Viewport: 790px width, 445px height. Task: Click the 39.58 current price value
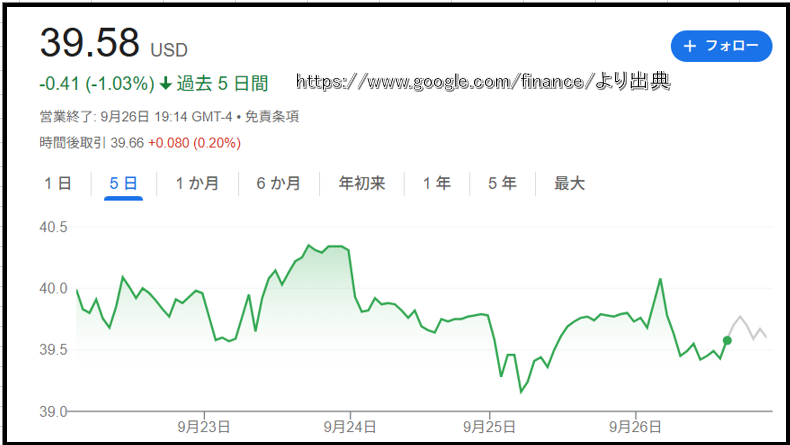90,45
